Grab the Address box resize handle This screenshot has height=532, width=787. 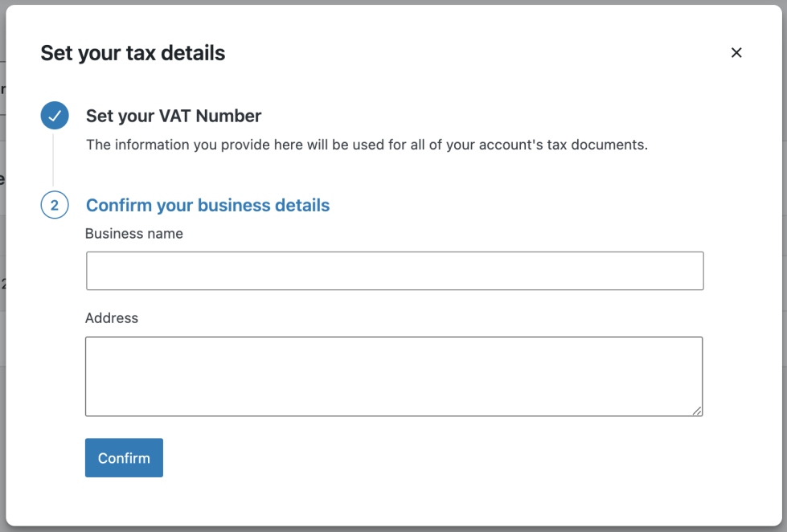click(697, 411)
